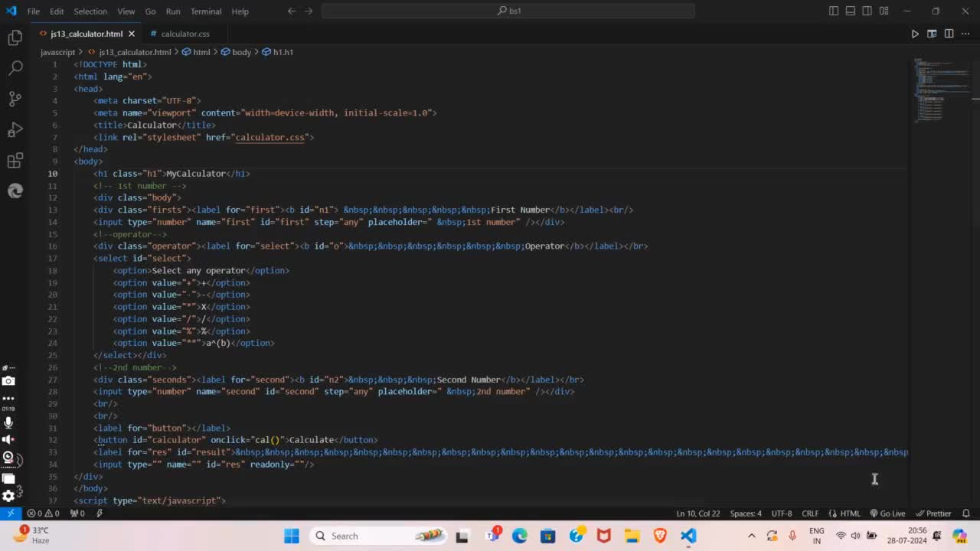The width and height of the screenshot is (980, 551).
Task: Expand the html breadcrumb element
Action: (x=196, y=52)
